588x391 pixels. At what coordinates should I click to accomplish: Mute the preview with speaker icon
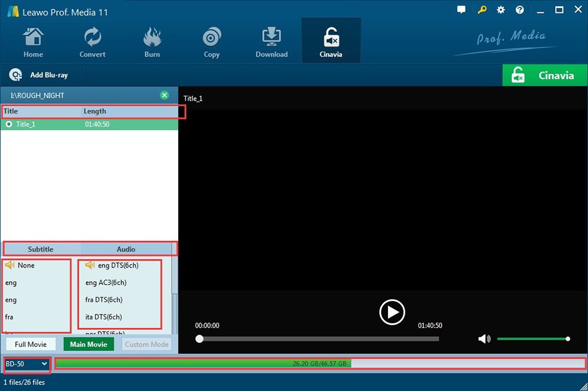click(x=484, y=339)
